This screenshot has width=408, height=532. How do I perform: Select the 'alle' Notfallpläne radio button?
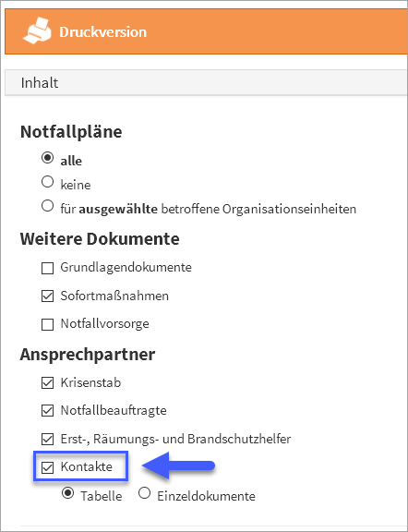[47, 158]
